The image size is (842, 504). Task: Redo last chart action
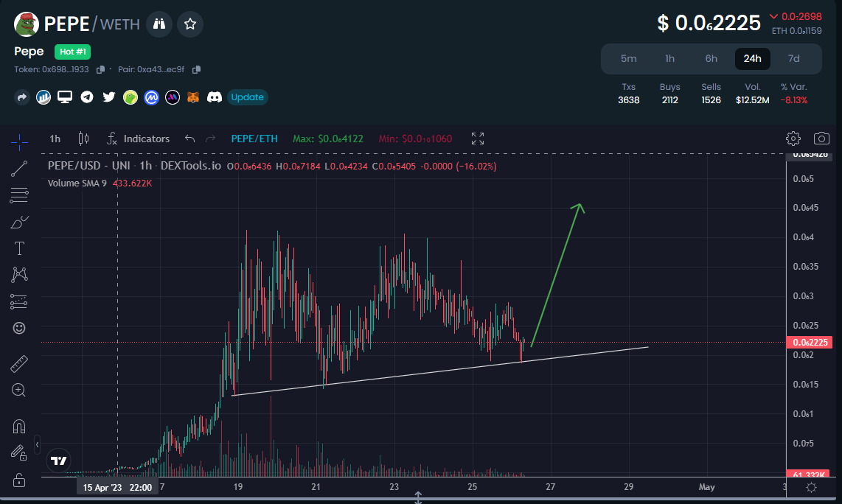(211, 139)
